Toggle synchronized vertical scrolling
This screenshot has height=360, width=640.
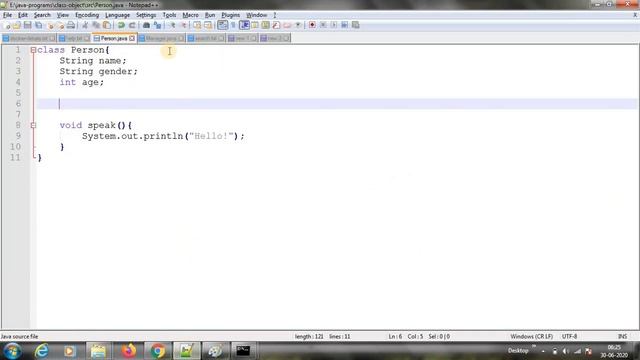197,25
